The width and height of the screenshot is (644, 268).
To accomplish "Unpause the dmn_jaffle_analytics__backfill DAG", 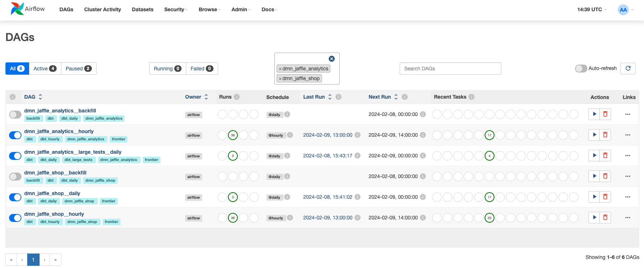I will (x=15, y=115).
